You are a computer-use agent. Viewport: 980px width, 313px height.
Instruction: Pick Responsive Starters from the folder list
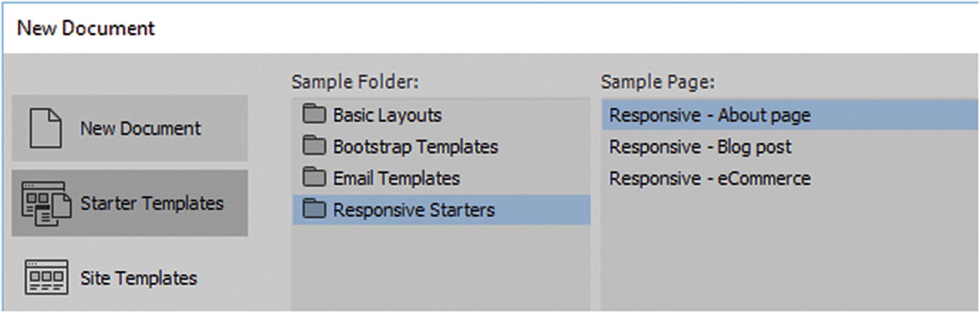pos(413,210)
